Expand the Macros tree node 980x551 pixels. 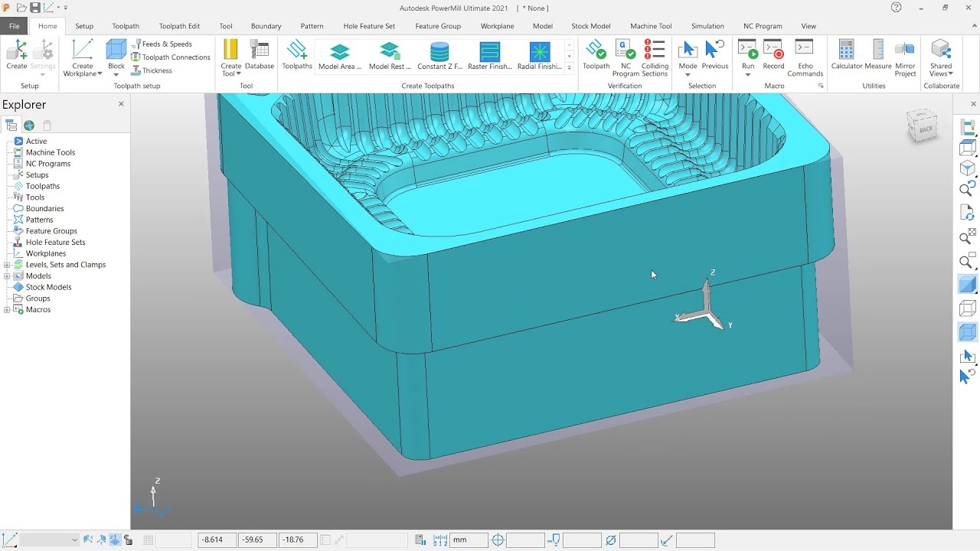coord(7,310)
